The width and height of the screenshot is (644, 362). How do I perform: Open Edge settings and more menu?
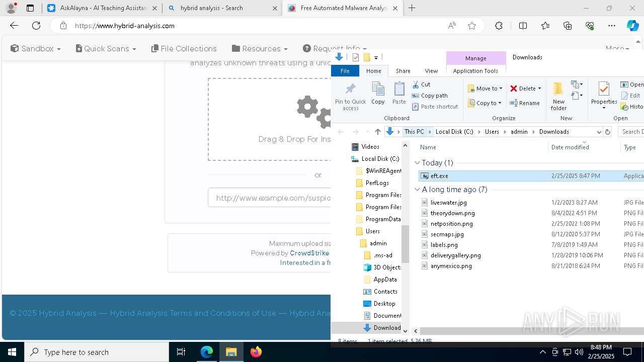coord(612,26)
